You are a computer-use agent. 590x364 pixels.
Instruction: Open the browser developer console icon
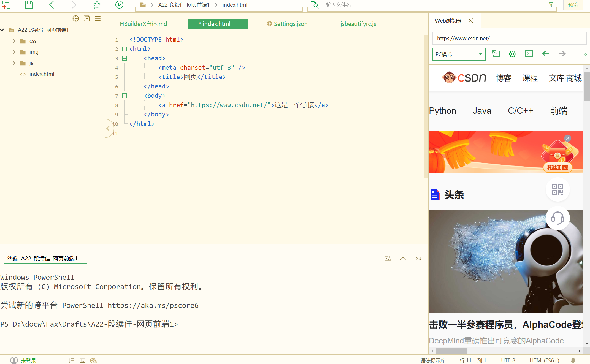point(529,54)
